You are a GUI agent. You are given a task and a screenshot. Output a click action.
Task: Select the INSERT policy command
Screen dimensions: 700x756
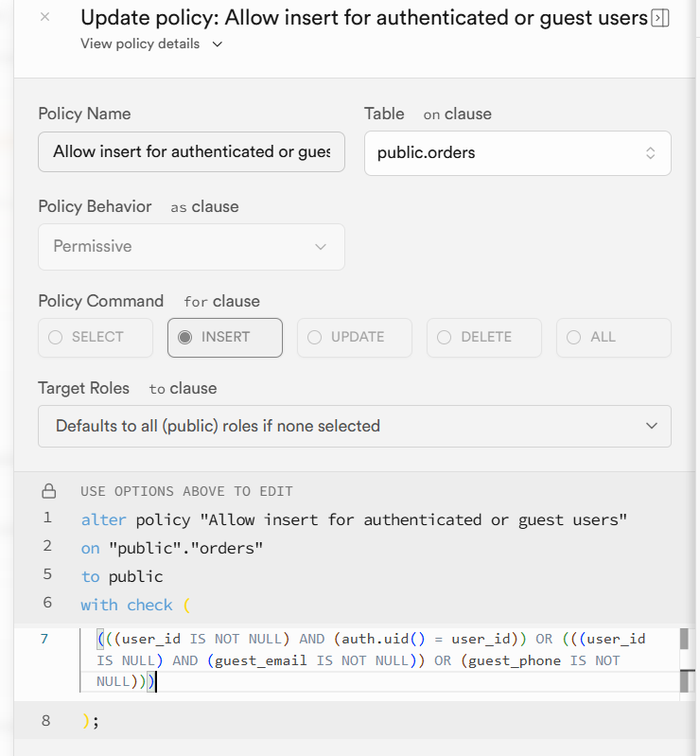[224, 337]
